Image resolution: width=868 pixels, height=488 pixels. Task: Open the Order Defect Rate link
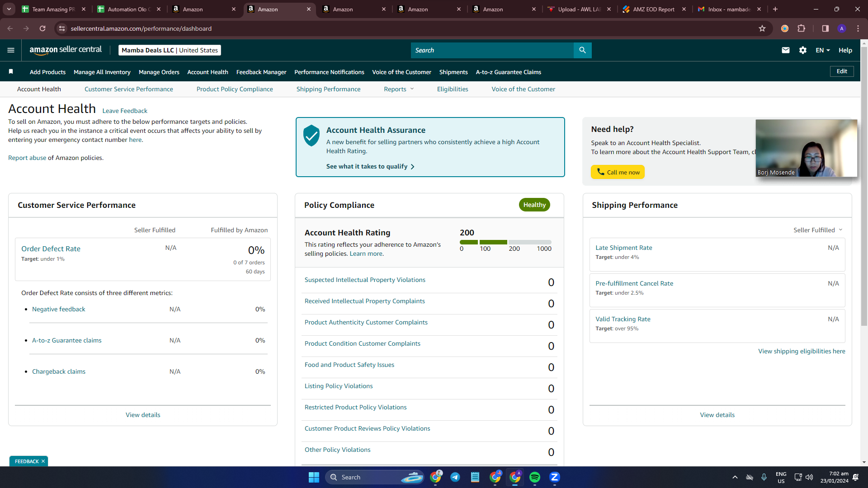[51, 249]
